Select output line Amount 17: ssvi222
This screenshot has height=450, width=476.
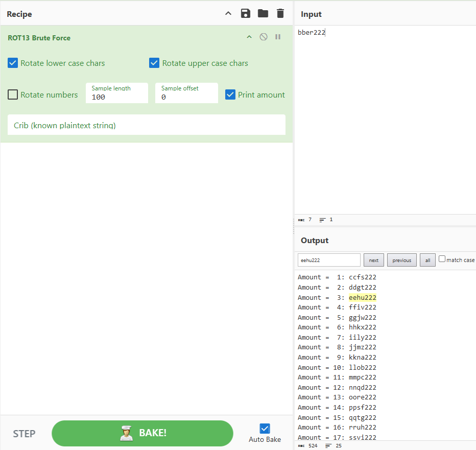pos(337,437)
